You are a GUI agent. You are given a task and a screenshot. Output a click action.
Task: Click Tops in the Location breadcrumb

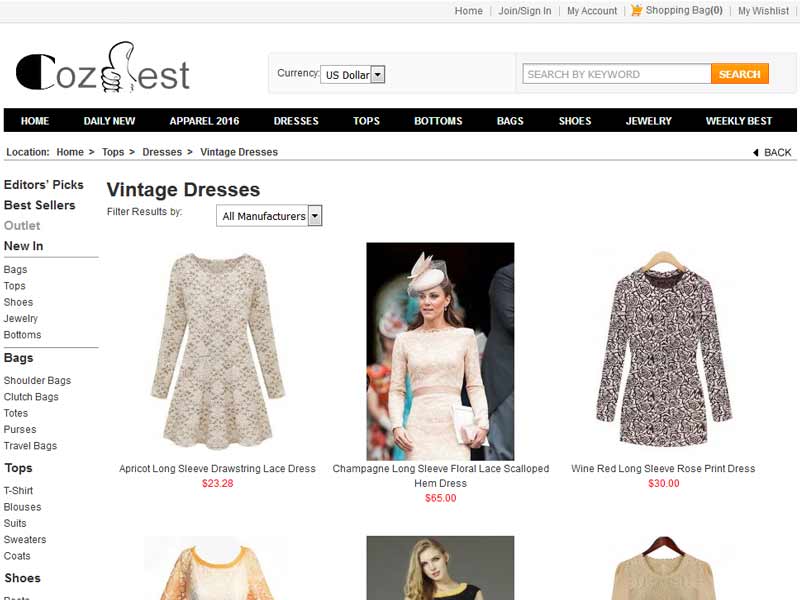[113, 152]
